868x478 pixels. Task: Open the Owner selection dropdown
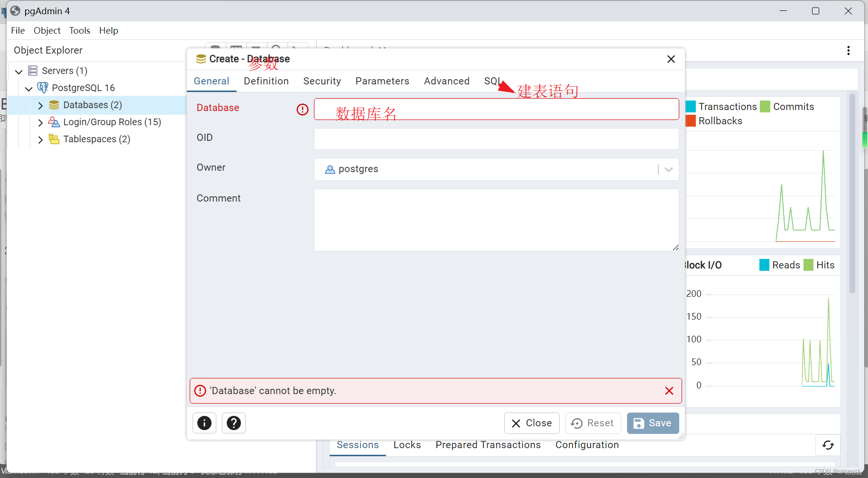[x=669, y=169]
